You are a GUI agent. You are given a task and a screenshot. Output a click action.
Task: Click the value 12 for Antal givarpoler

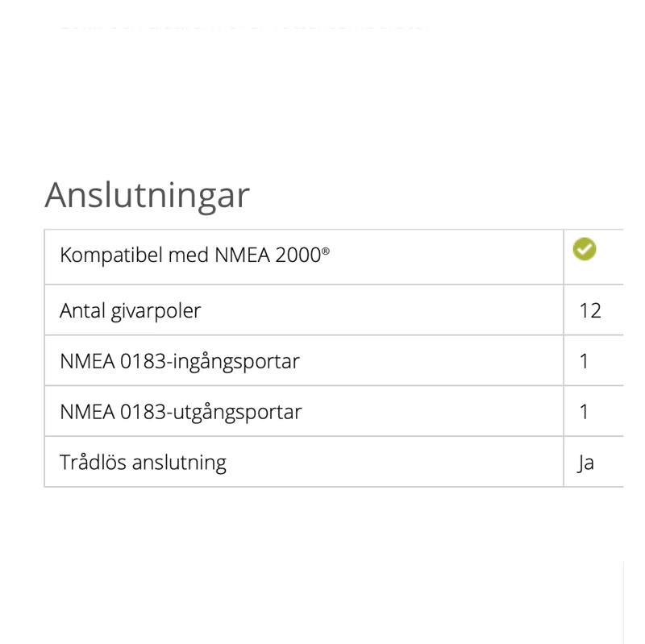(x=590, y=310)
